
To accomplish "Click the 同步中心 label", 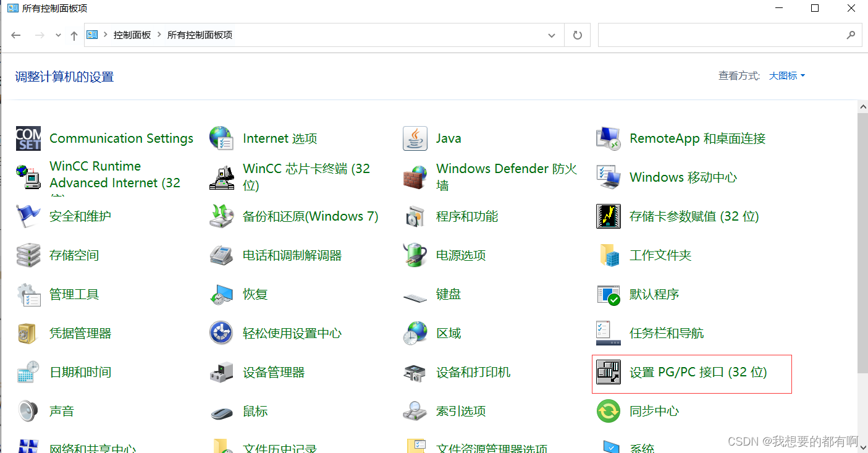I will [654, 411].
